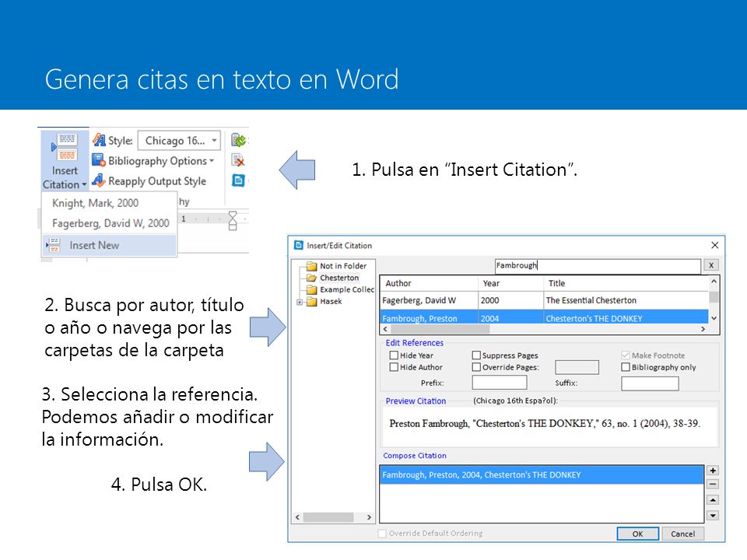Click the Chesterton open folder icon

tap(312, 278)
